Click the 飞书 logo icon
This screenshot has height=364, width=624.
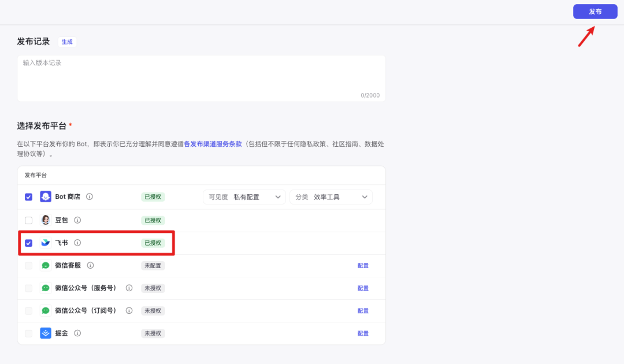(46, 243)
